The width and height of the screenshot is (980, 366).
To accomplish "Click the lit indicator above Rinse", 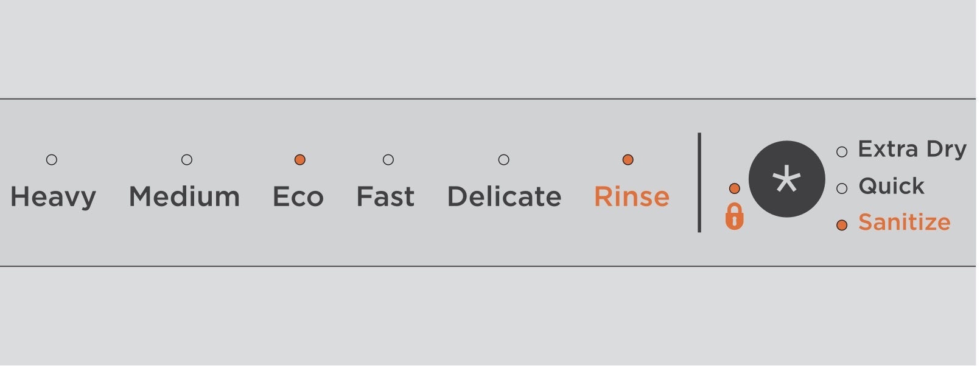I will pyautogui.click(x=628, y=160).
